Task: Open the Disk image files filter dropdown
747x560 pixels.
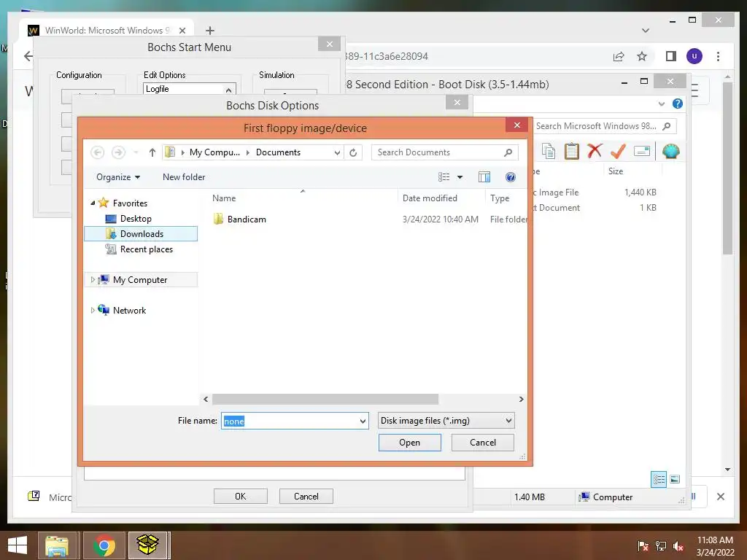Action: pos(446,421)
